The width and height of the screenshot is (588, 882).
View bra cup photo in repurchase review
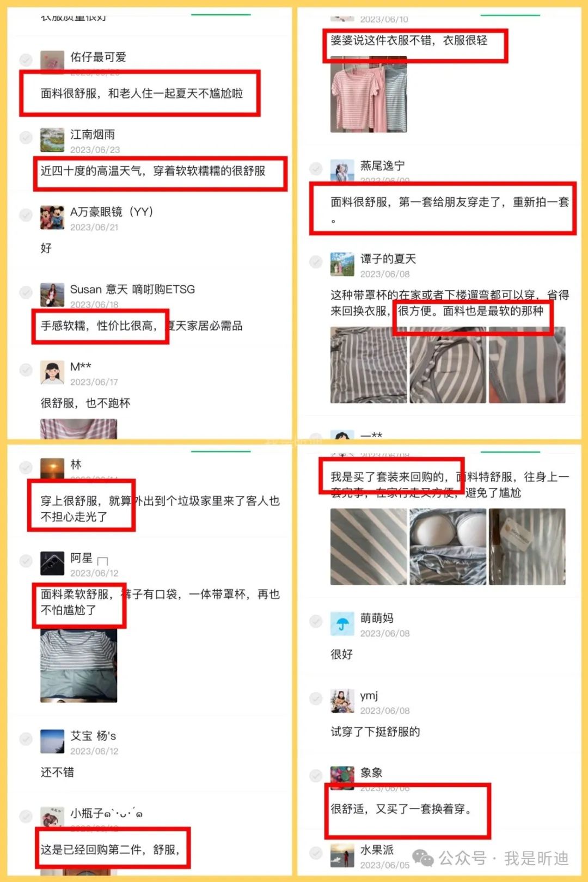click(448, 547)
